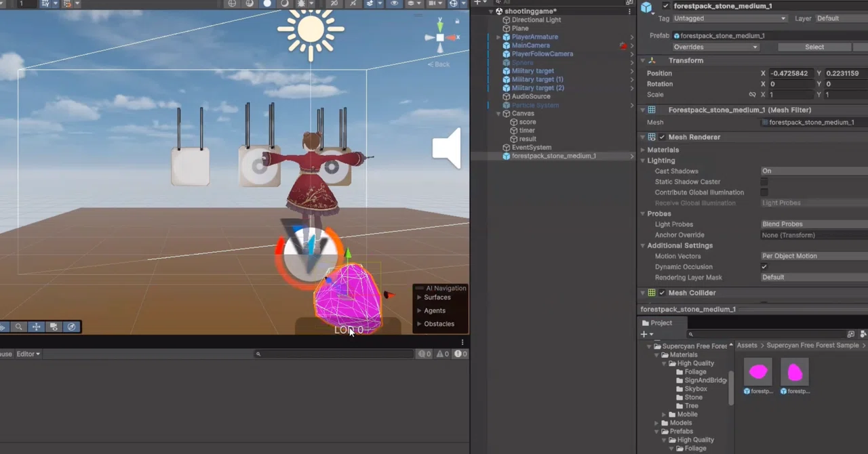
Task: Expand the Mobile folder in Project tree
Action: coord(665,414)
